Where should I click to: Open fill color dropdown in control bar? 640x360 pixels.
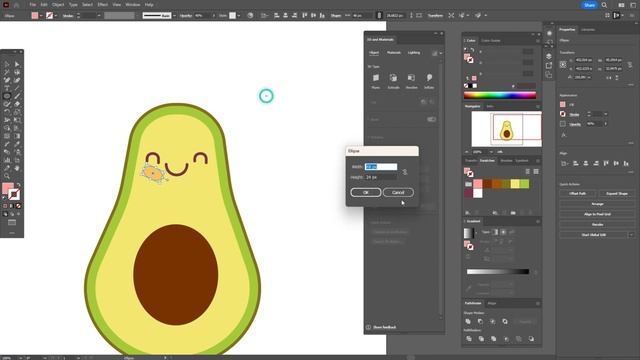[41, 16]
